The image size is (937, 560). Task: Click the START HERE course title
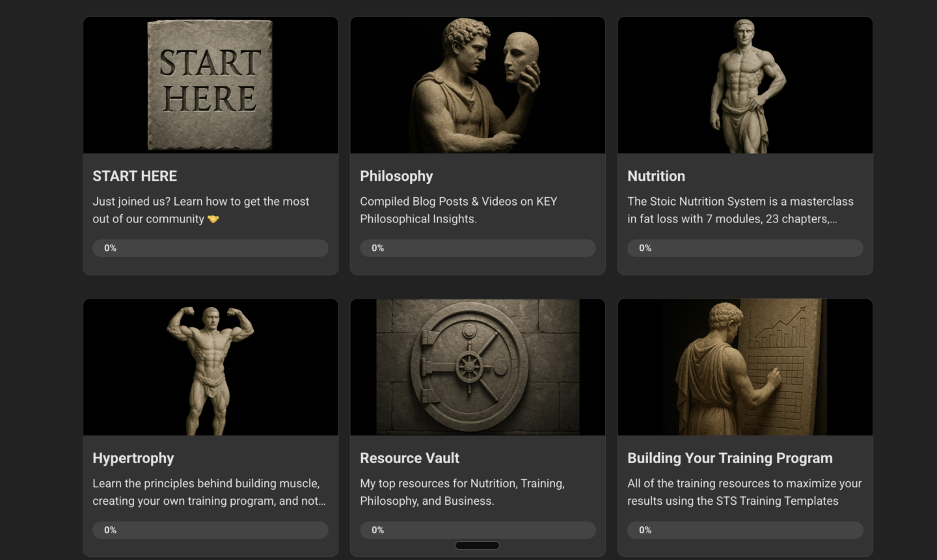[135, 176]
